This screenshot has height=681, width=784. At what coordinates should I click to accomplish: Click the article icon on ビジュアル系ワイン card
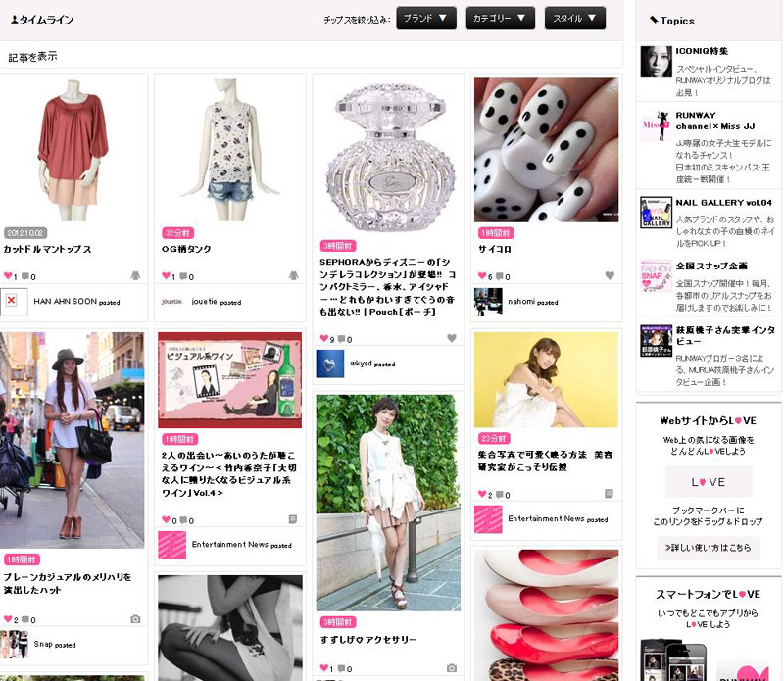293,519
